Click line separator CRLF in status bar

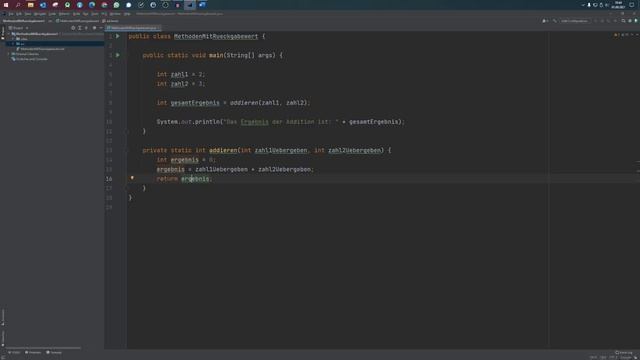603,357
